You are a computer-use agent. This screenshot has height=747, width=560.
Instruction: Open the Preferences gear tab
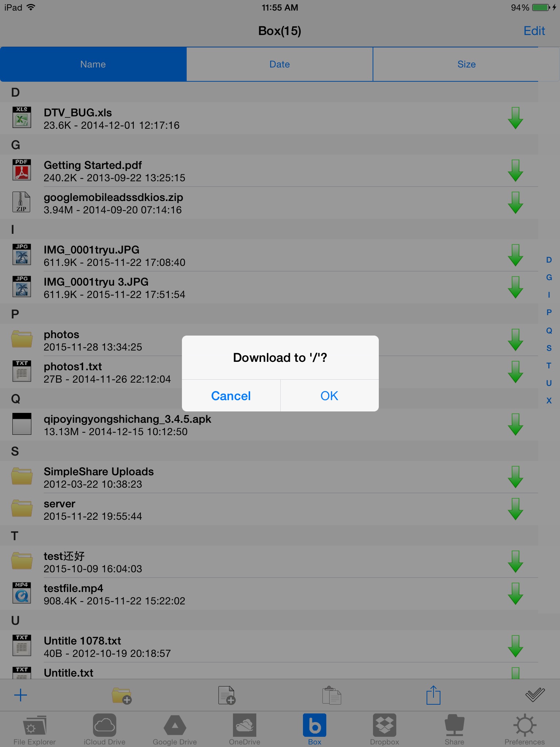coord(524,729)
